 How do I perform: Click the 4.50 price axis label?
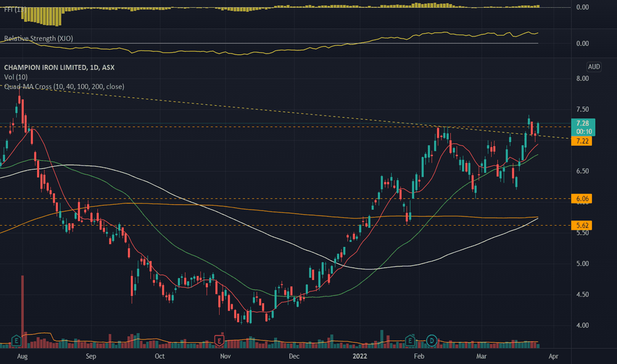[x=583, y=295]
